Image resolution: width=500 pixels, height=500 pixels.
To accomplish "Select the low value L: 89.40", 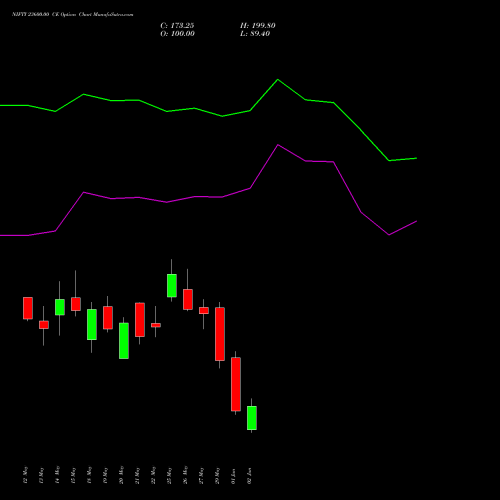I will (255, 34).
